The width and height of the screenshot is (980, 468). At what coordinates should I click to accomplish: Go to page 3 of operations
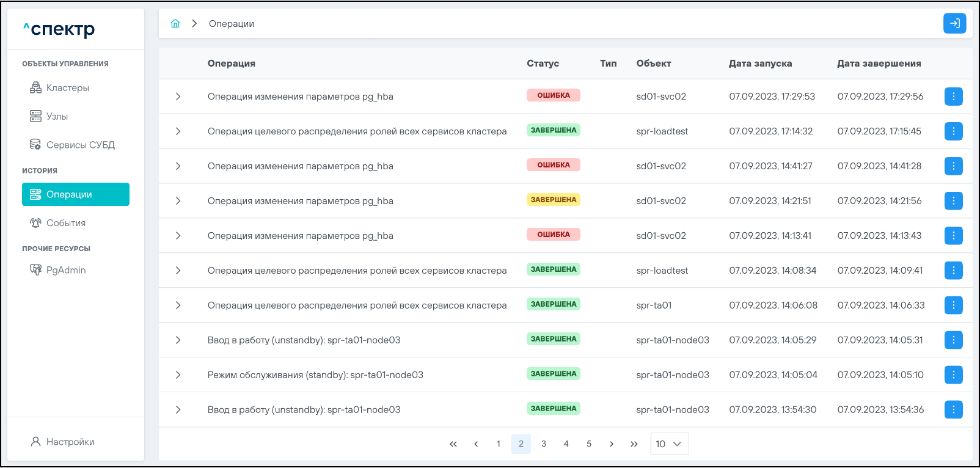click(544, 444)
